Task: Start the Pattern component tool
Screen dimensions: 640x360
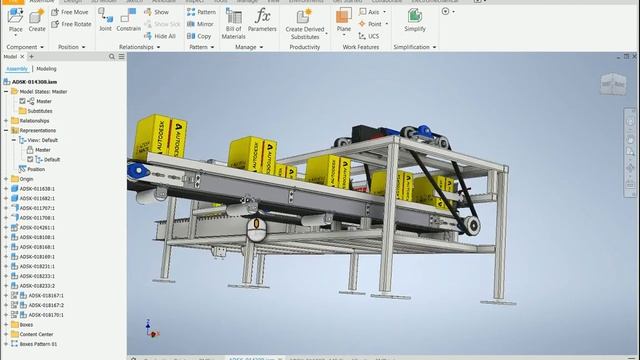Action: point(201,12)
